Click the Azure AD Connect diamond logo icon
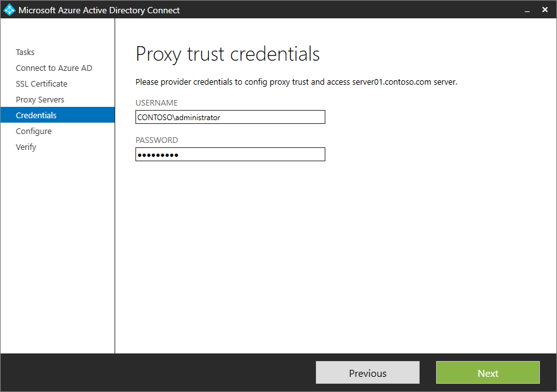557x392 pixels. [9, 9]
